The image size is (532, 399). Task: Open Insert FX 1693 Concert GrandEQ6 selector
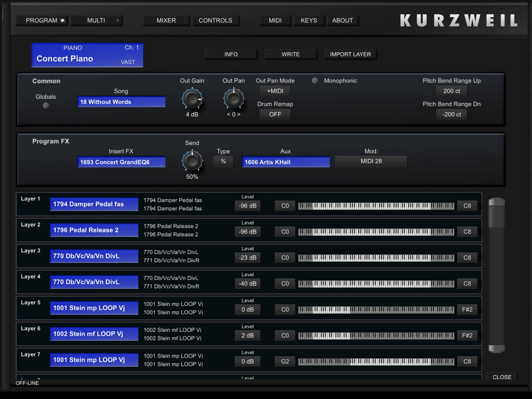point(121,162)
